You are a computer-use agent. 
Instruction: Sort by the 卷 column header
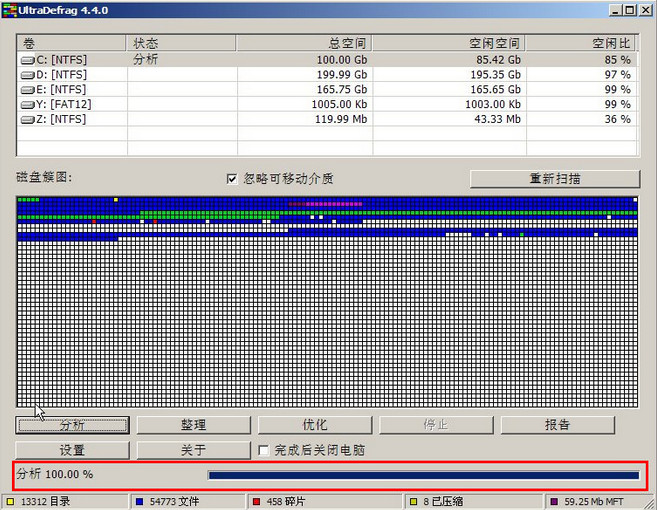tap(72, 43)
